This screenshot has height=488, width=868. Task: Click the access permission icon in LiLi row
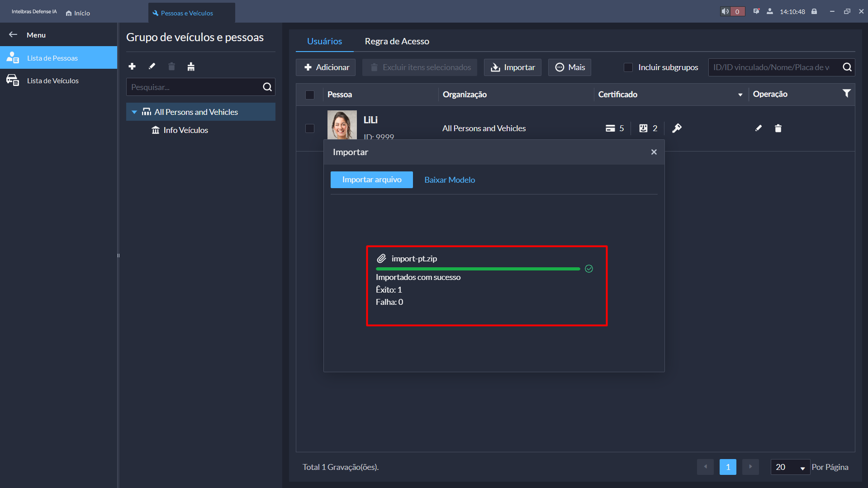point(677,128)
